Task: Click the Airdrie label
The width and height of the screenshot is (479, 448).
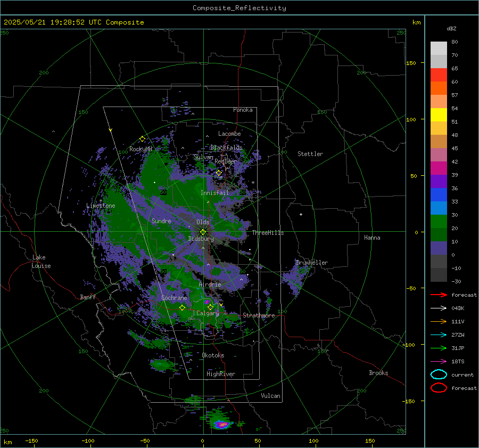Action: pyautogui.click(x=210, y=284)
